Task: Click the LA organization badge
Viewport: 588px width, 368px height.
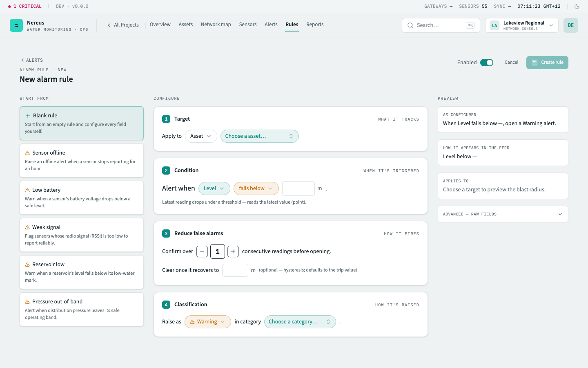Action: [x=494, y=25]
